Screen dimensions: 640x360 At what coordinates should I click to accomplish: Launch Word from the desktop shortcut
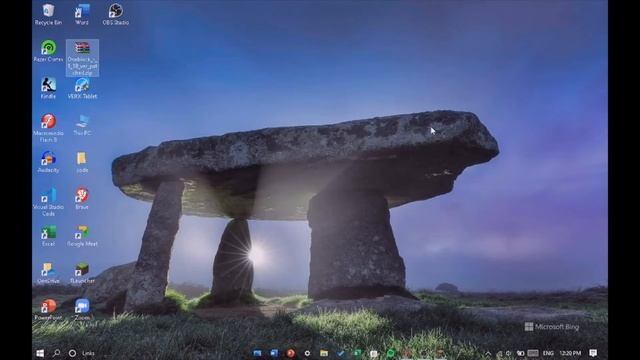click(82, 14)
